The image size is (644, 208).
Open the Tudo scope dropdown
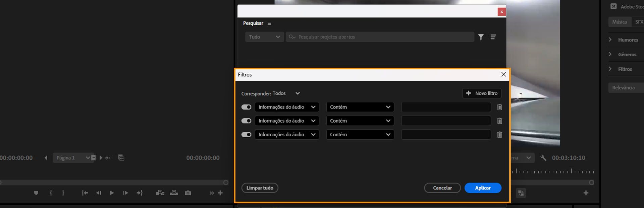(264, 37)
